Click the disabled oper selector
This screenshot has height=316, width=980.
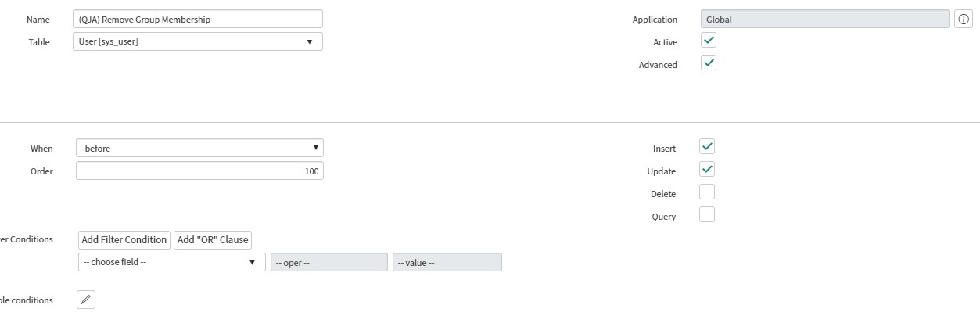329,262
